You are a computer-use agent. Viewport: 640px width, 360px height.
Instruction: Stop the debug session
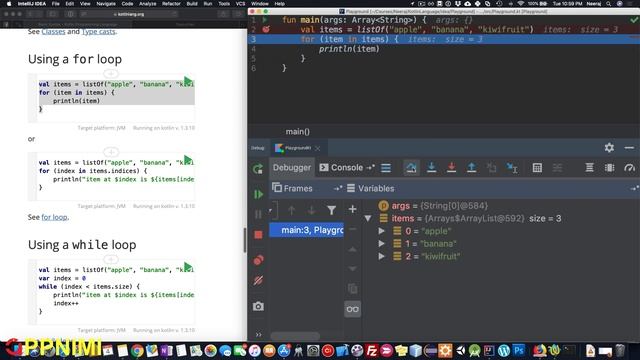[x=258, y=235]
